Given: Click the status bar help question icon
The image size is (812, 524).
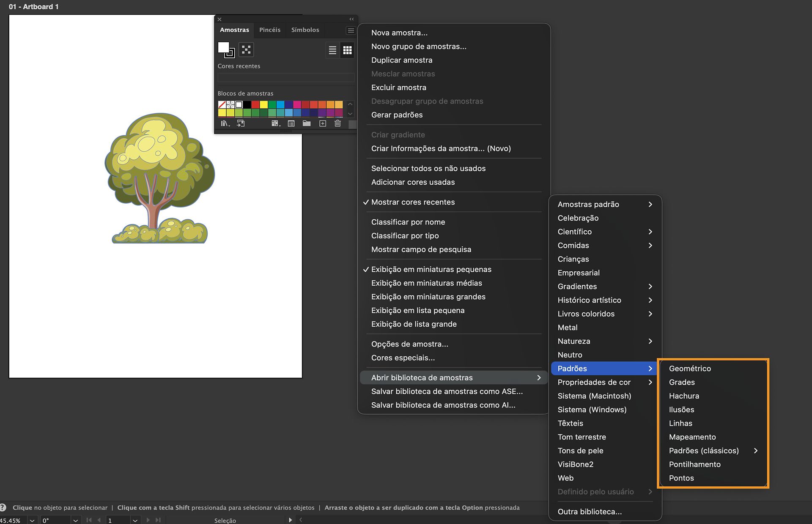Looking at the screenshot, I should [x=3, y=508].
